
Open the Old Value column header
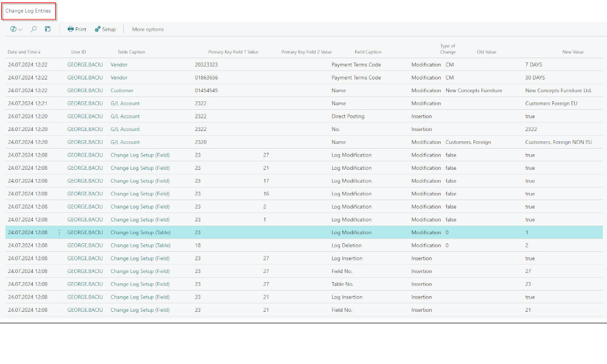[x=487, y=52]
